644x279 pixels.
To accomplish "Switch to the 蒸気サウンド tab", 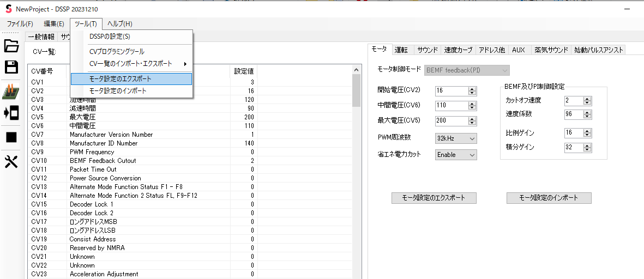I will (551, 50).
